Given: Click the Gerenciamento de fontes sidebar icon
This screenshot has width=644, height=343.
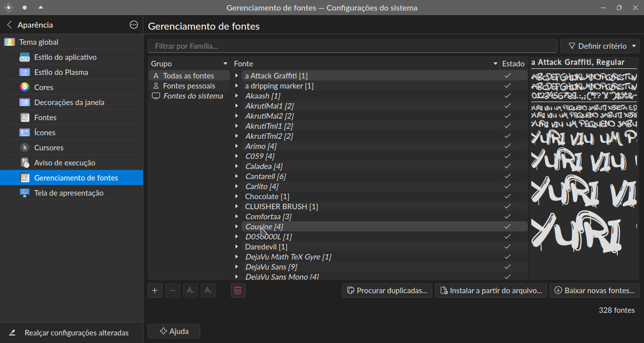Looking at the screenshot, I should tap(25, 178).
